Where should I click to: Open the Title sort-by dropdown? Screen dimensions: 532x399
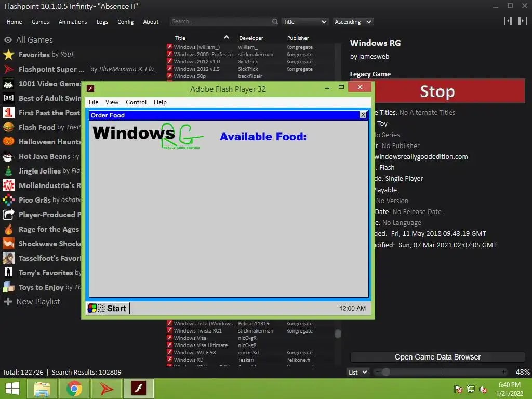pos(304,22)
